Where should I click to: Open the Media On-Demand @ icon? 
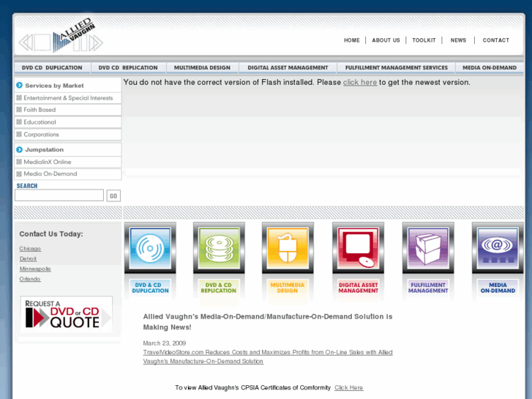coord(498,248)
